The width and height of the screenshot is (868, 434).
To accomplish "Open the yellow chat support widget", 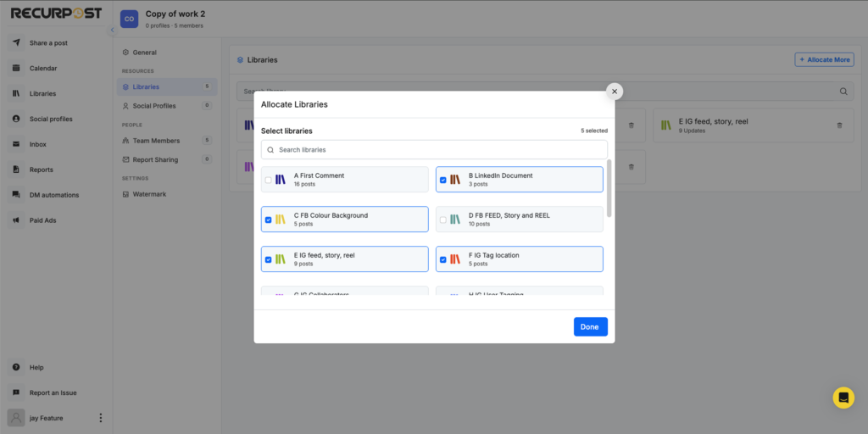I will [843, 398].
